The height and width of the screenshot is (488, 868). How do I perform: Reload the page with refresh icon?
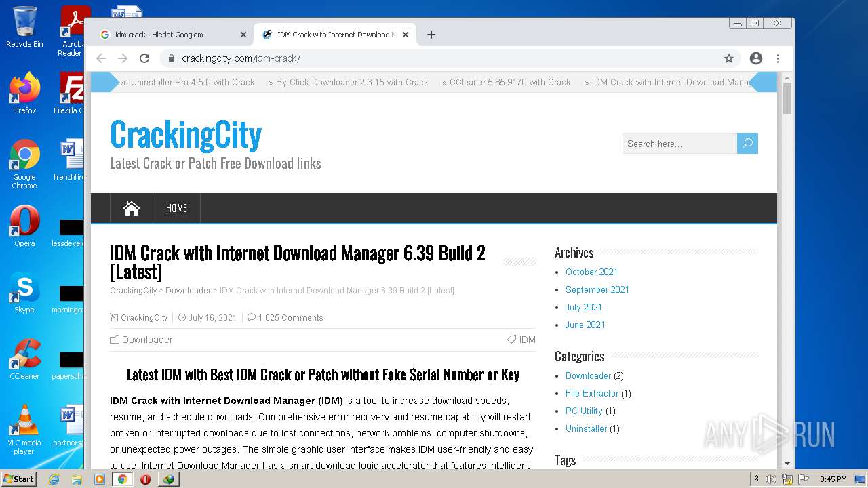click(144, 58)
